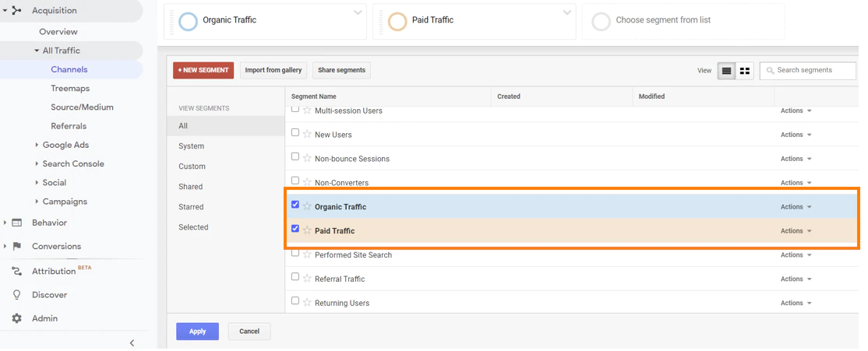The height and width of the screenshot is (351, 868).
Task: Show Starred segments filter
Action: (x=191, y=207)
